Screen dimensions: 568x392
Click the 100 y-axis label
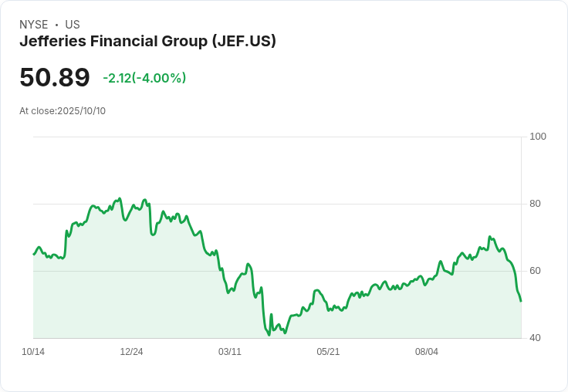538,137
